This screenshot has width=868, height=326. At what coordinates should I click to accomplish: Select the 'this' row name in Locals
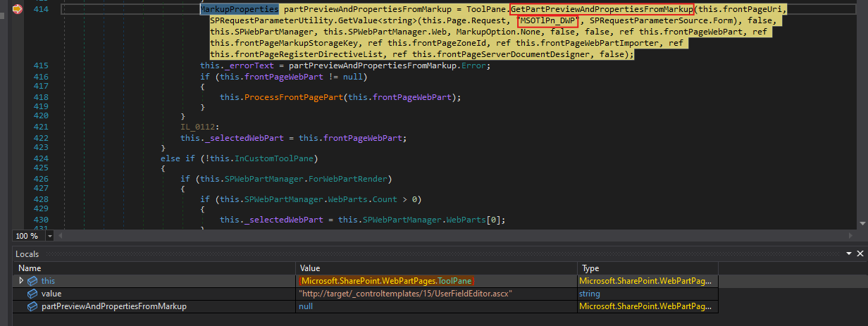(48, 281)
